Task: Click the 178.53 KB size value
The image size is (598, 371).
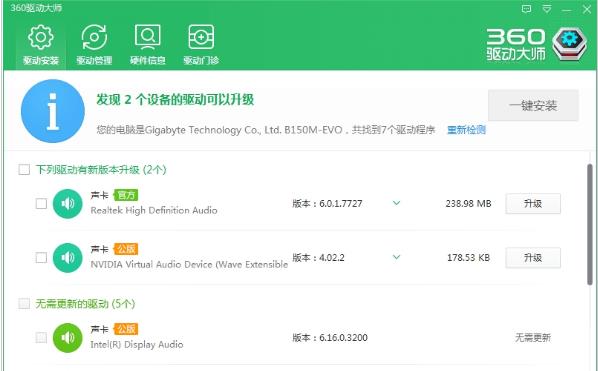Action: 468,258
